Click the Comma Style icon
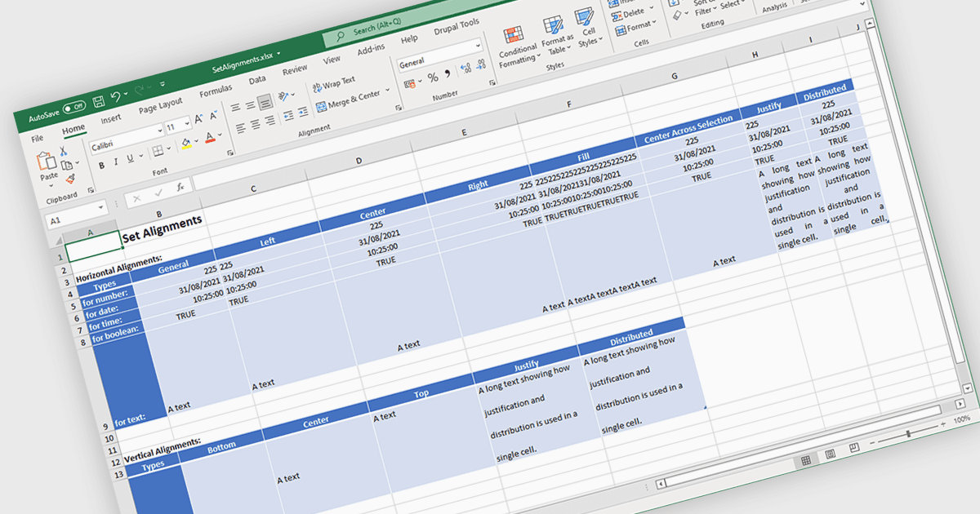 click(448, 73)
